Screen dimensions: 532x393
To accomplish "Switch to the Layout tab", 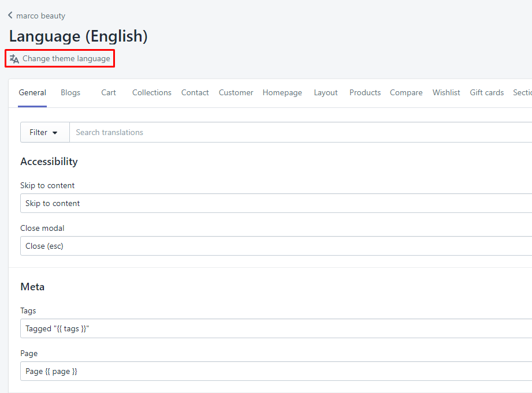I will tap(325, 92).
